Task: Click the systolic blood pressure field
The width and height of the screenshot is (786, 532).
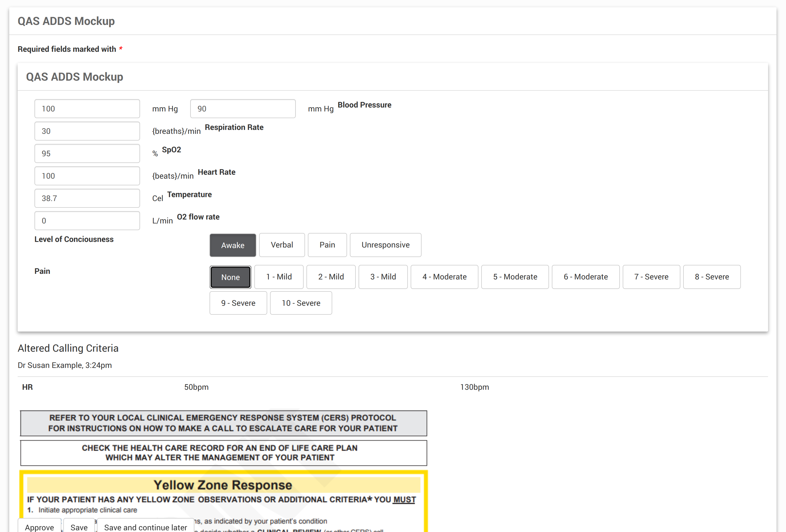Action: click(x=87, y=108)
